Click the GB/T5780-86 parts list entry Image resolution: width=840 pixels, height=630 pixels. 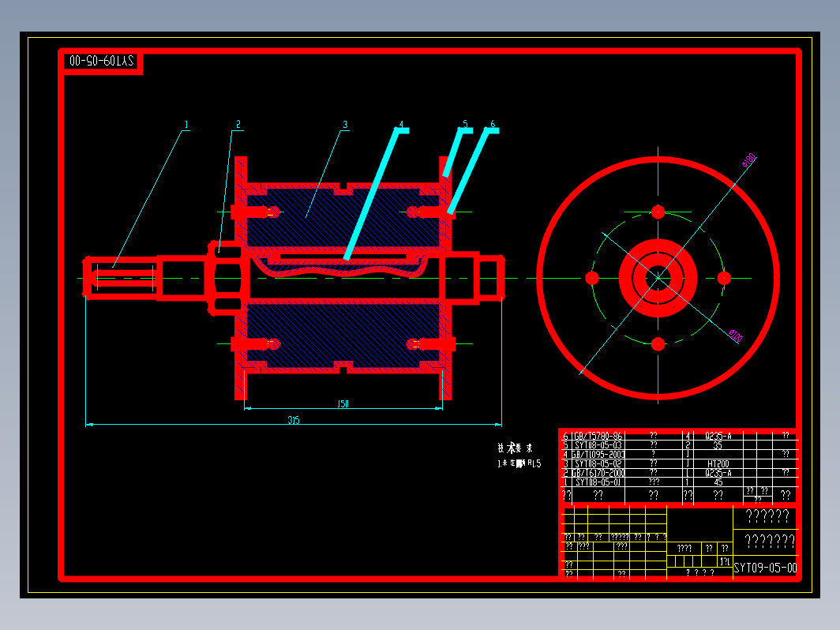pyautogui.click(x=597, y=436)
